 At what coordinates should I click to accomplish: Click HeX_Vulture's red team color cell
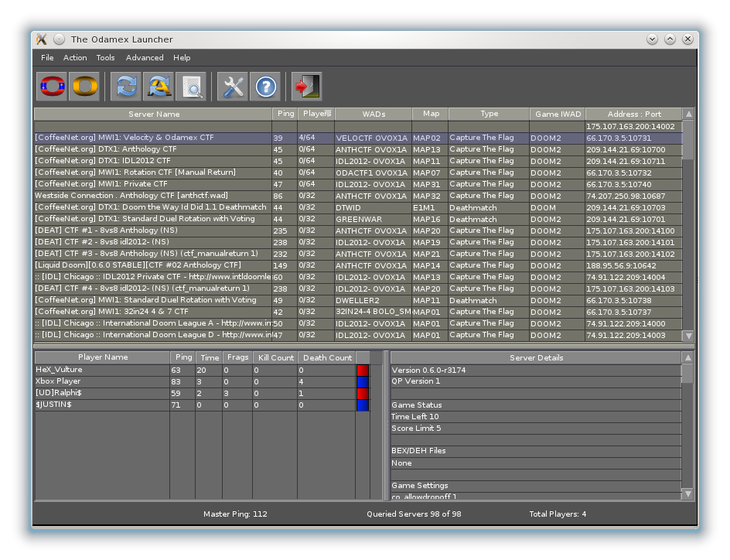(362, 370)
